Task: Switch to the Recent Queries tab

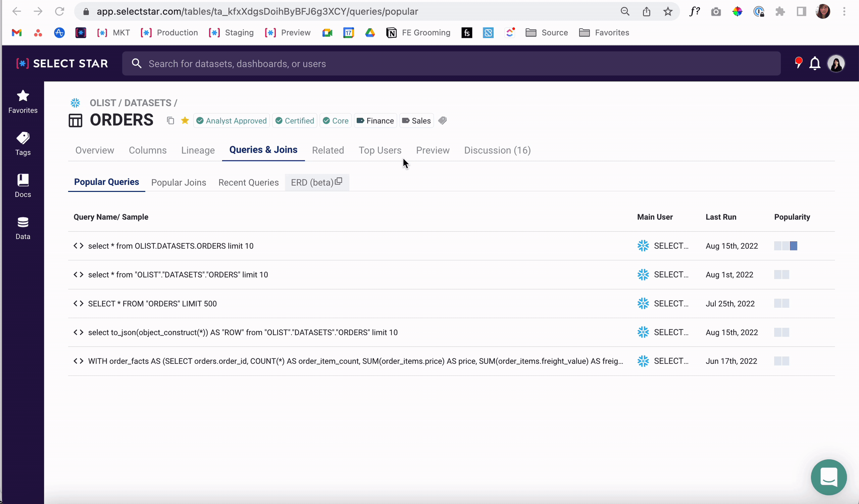Action: 248,183
